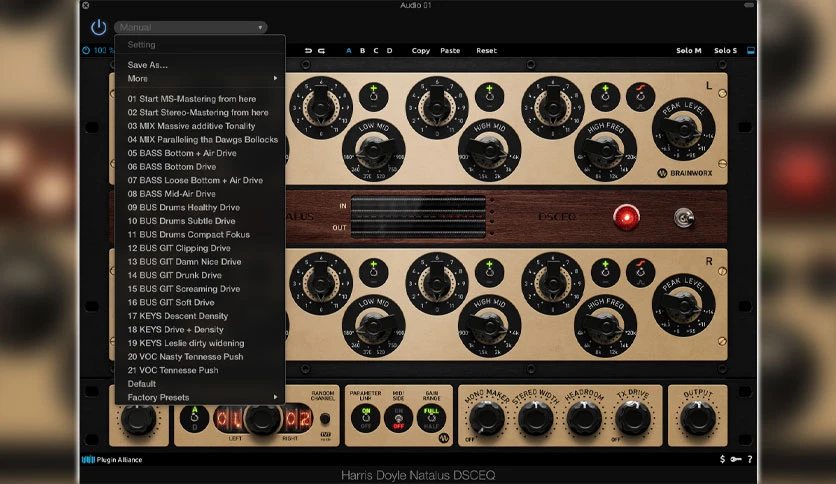836x484 pixels.
Task: Flip the metal toggle switch beside red lamp
Action: coord(684,217)
